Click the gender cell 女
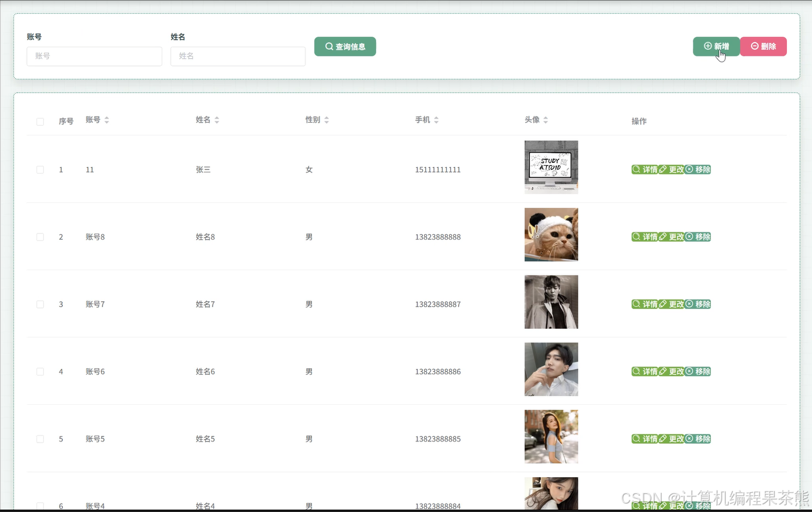Viewport: 812px width, 512px height. 309,170
